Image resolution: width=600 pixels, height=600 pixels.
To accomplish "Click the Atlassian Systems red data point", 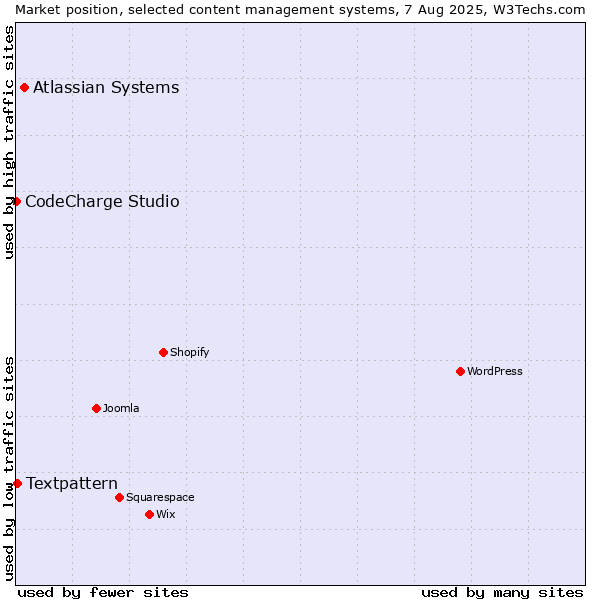I will (x=24, y=88).
